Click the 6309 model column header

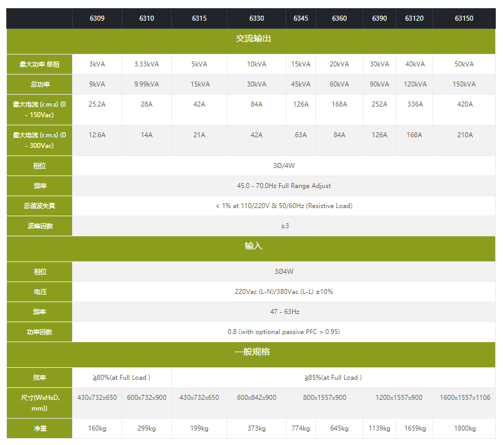(x=97, y=19)
